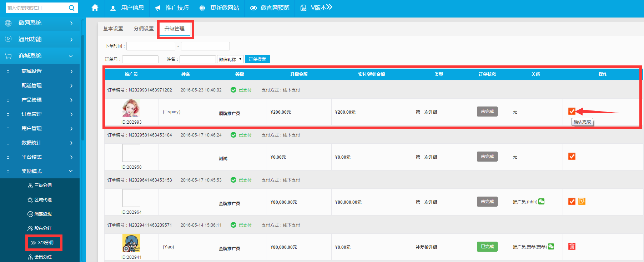This screenshot has height=262, width=644.
Task: Open 三级分佣 sidebar item
Action: pos(40,186)
